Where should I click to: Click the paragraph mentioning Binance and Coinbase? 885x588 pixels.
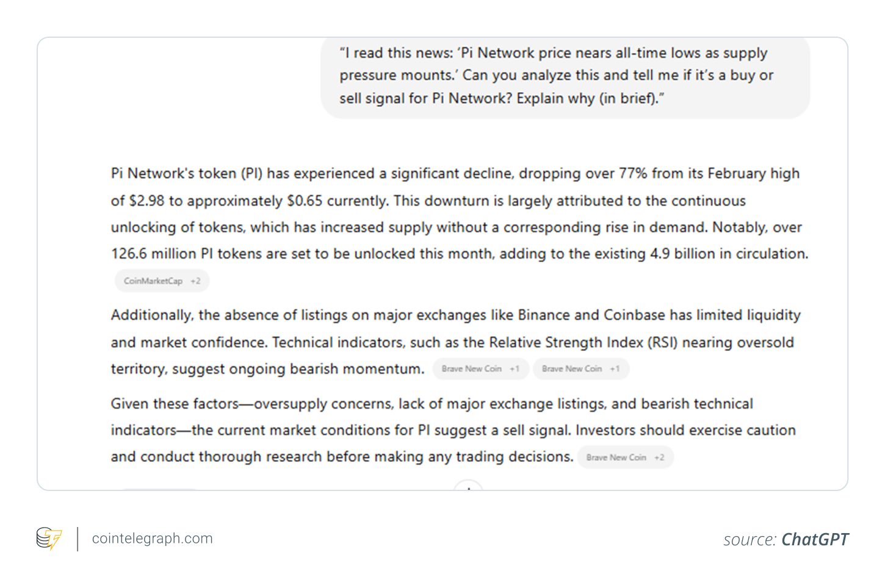pyautogui.click(x=455, y=342)
